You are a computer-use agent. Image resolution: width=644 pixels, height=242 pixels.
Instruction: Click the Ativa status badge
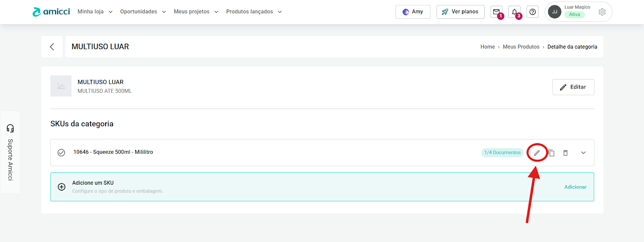[x=574, y=15]
